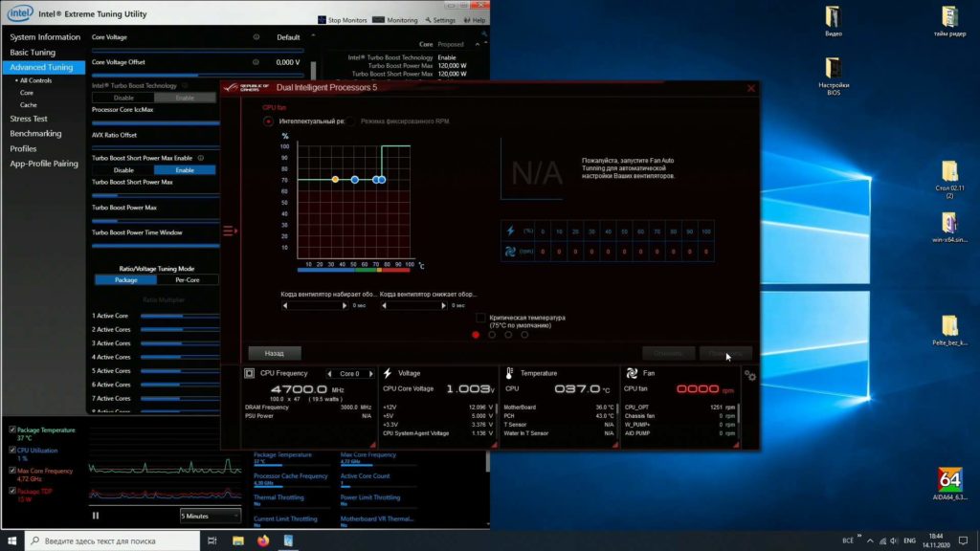This screenshot has width=980, height=551.
Task: Open Stress Test section
Action: pos(28,119)
